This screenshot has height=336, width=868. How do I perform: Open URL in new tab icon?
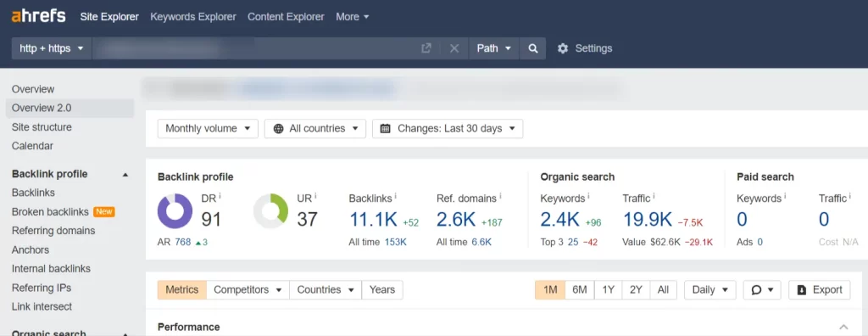tap(426, 48)
